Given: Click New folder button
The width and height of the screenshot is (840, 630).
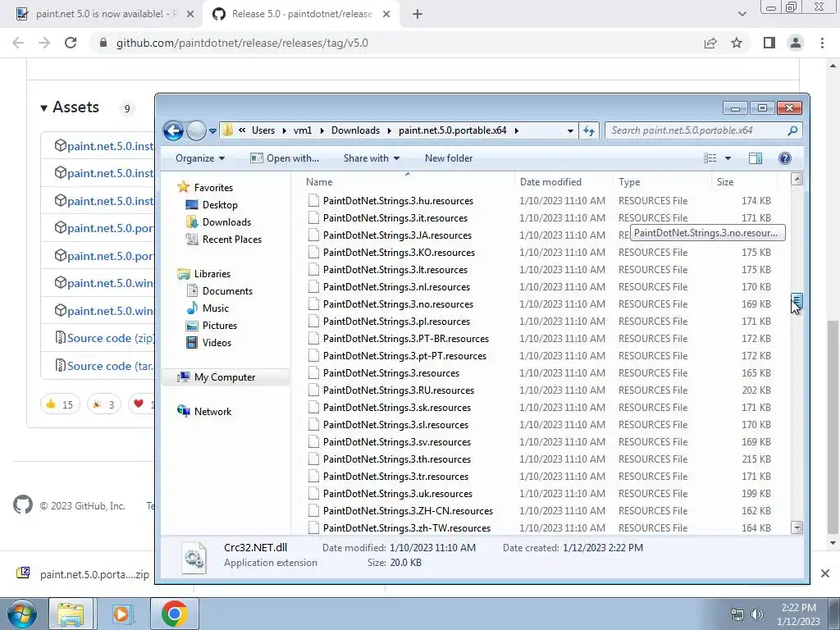Looking at the screenshot, I should click(449, 158).
